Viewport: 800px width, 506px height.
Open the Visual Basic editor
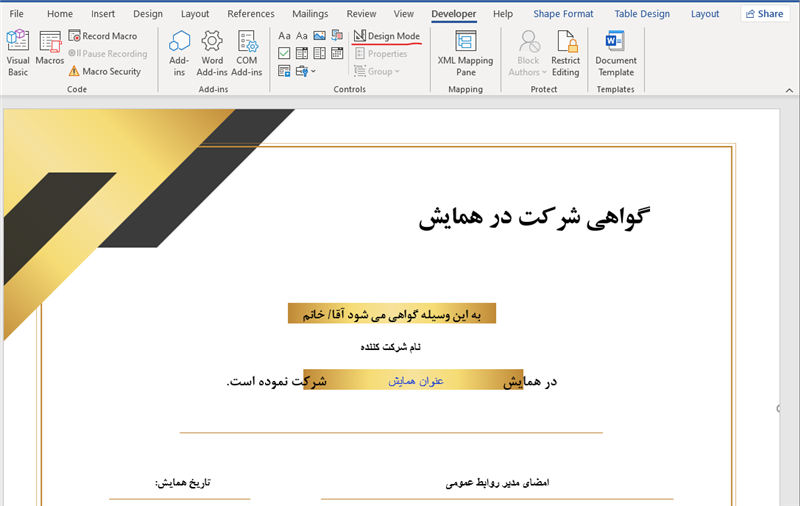[18, 52]
